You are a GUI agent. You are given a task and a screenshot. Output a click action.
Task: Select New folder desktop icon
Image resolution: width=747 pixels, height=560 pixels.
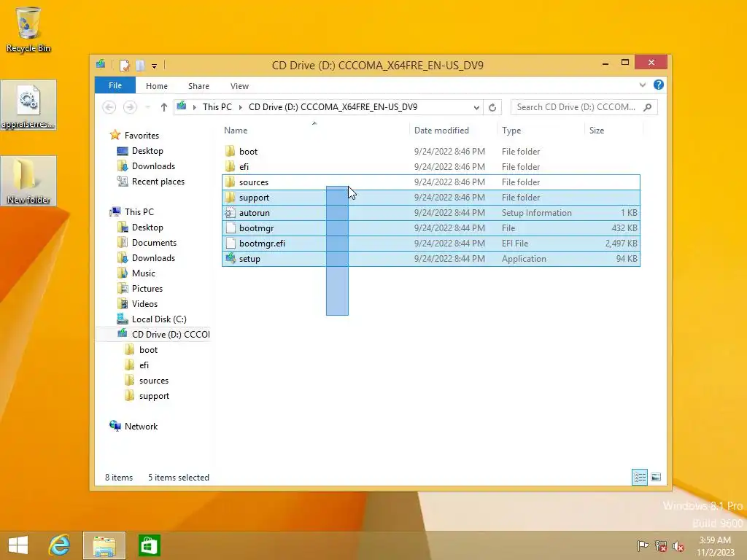pos(28,181)
